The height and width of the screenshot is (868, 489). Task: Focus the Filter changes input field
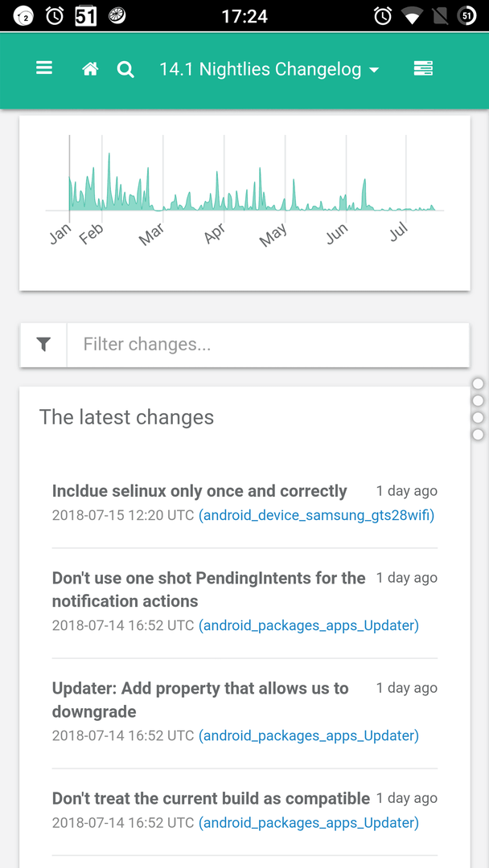point(268,345)
